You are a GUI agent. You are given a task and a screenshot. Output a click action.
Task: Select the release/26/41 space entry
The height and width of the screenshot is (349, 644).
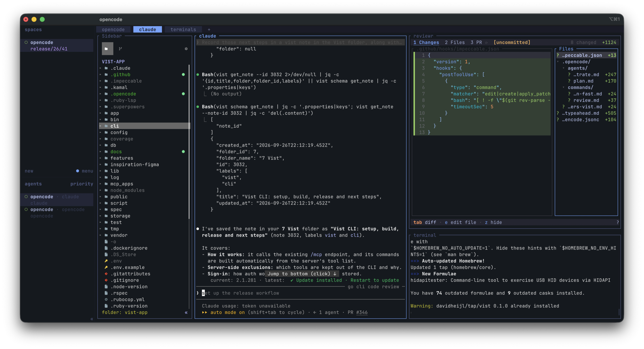click(49, 49)
